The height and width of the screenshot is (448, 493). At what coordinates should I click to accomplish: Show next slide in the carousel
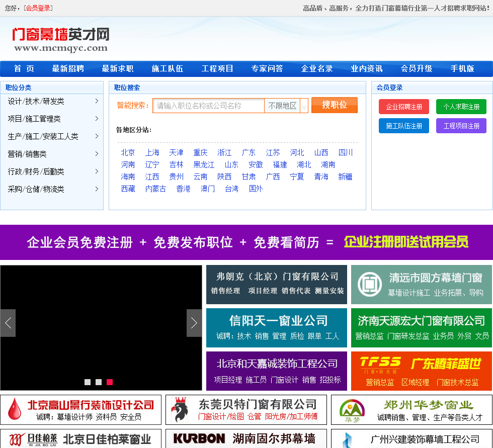click(x=194, y=323)
